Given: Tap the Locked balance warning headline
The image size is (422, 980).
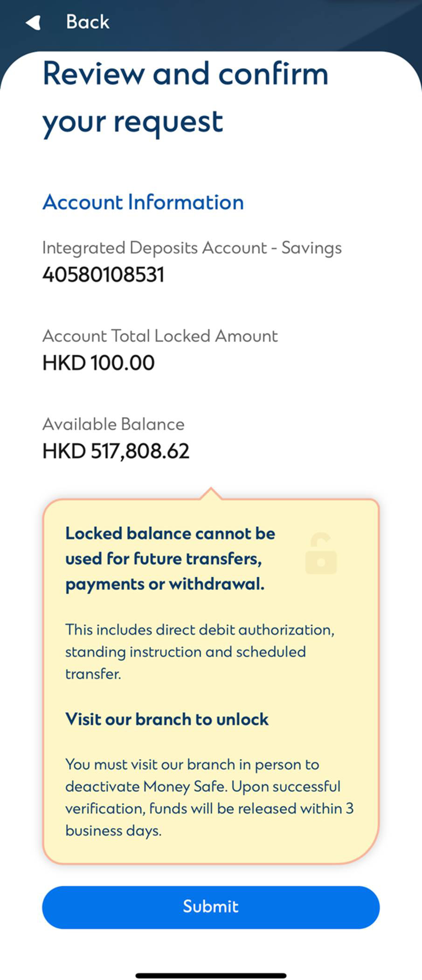Looking at the screenshot, I should [170, 559].
